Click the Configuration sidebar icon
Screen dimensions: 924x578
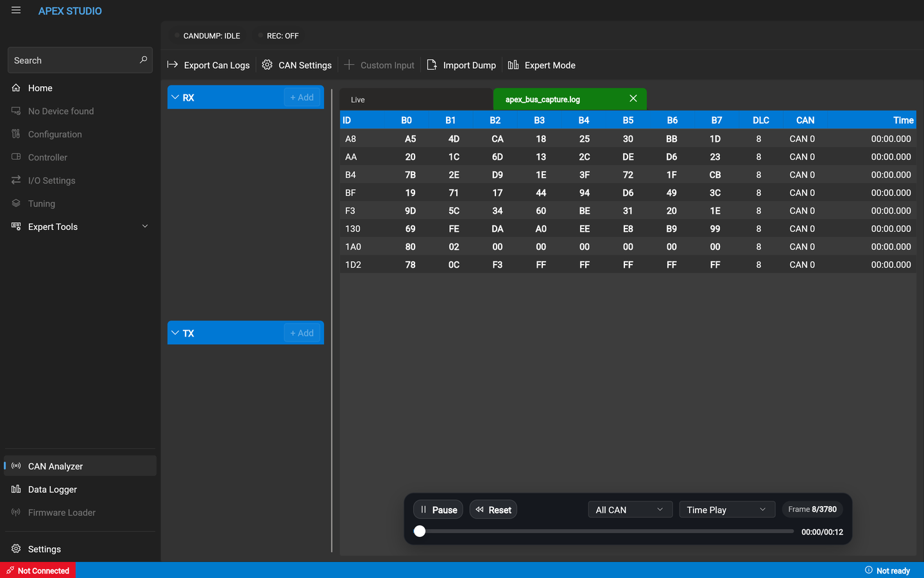pos(16,134)
